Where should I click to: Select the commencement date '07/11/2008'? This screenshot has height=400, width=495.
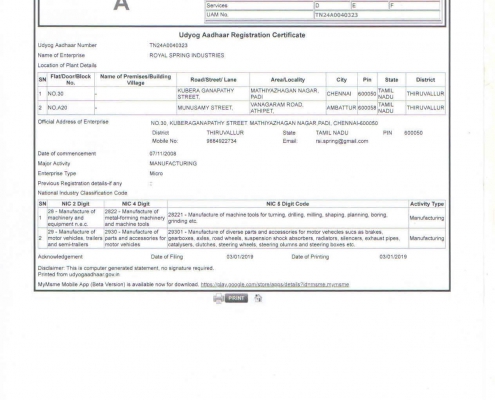point(163,154)
